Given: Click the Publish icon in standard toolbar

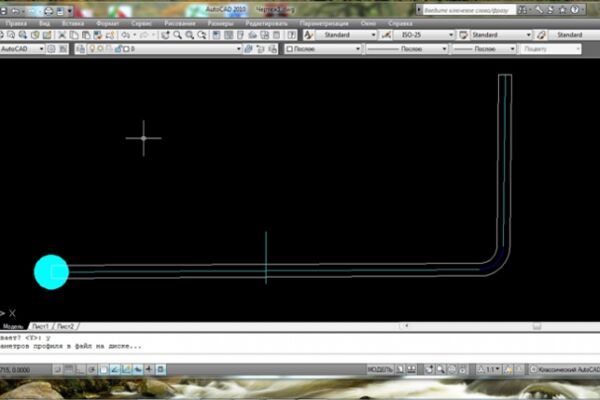Looking at the screenshot, I should click(x=23, y=35).
